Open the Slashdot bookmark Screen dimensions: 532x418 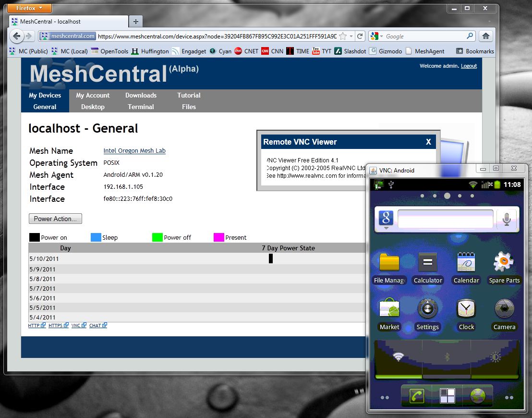click(350, 51)
